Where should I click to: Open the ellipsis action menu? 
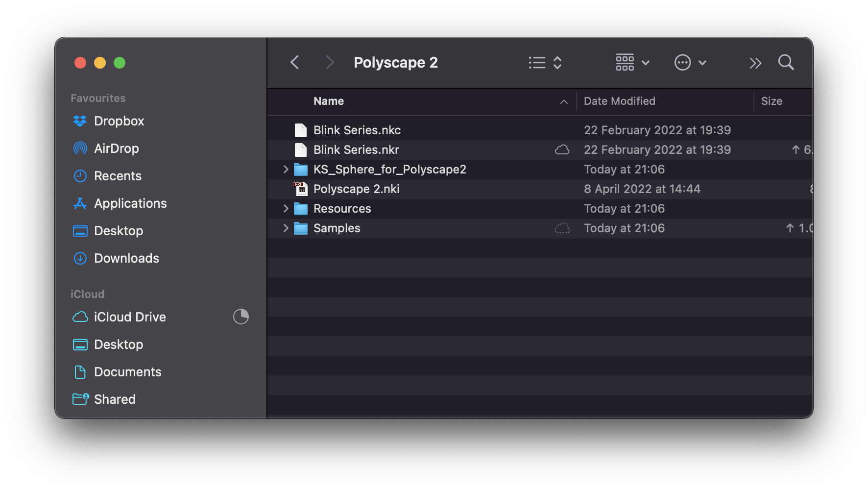tap(690, 63)
